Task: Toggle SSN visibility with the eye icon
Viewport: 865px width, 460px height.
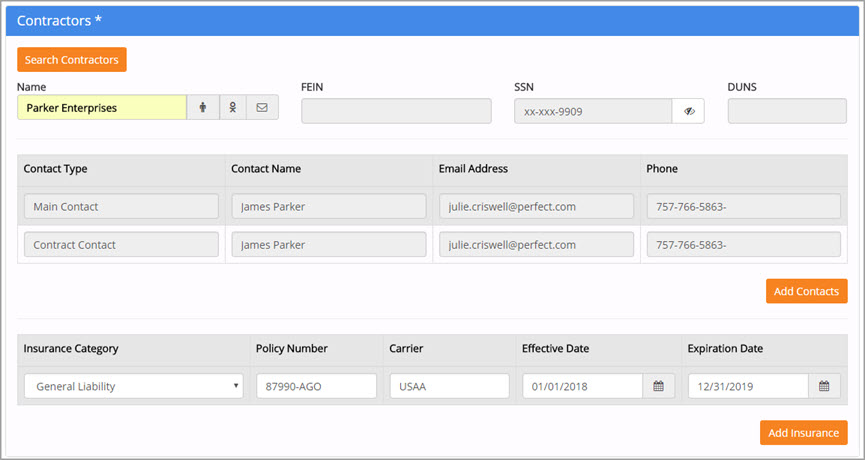Action: [x=689, y=111]
